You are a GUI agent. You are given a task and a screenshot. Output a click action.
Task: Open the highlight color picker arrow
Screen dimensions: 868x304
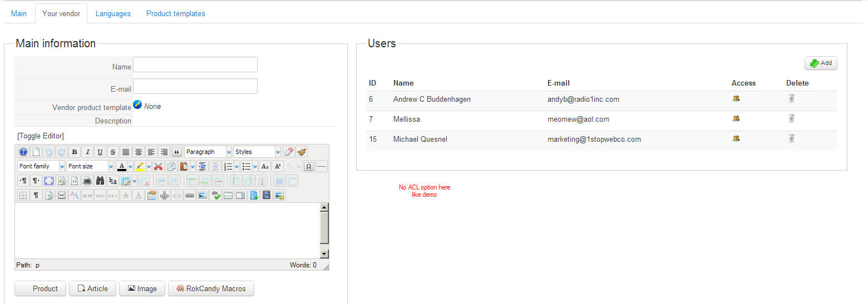pos(149,166)
